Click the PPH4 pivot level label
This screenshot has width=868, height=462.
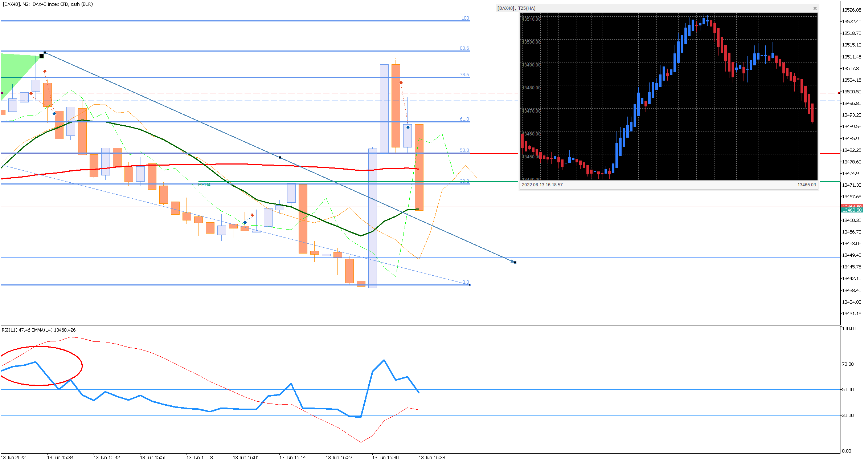(204, 185)
